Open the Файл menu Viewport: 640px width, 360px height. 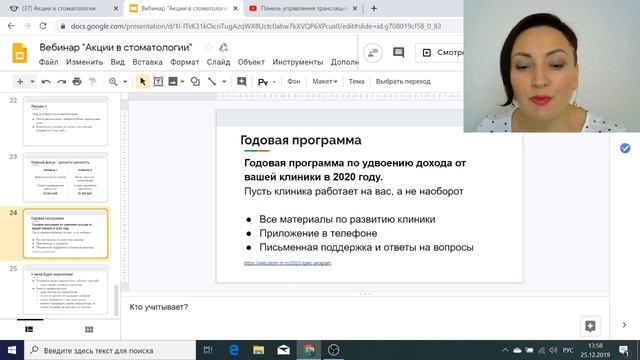(49, 62)
